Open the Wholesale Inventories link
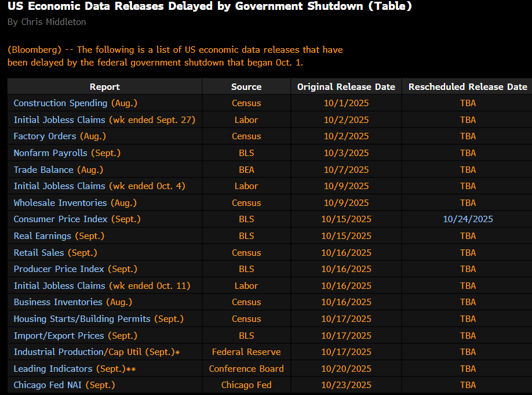 [x=60, y=203]
